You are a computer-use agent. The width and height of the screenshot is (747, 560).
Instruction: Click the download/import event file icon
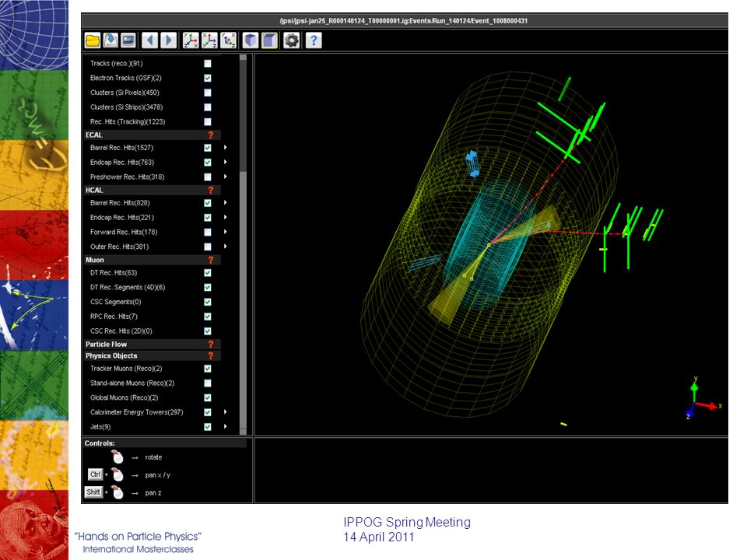coord(110,40)
